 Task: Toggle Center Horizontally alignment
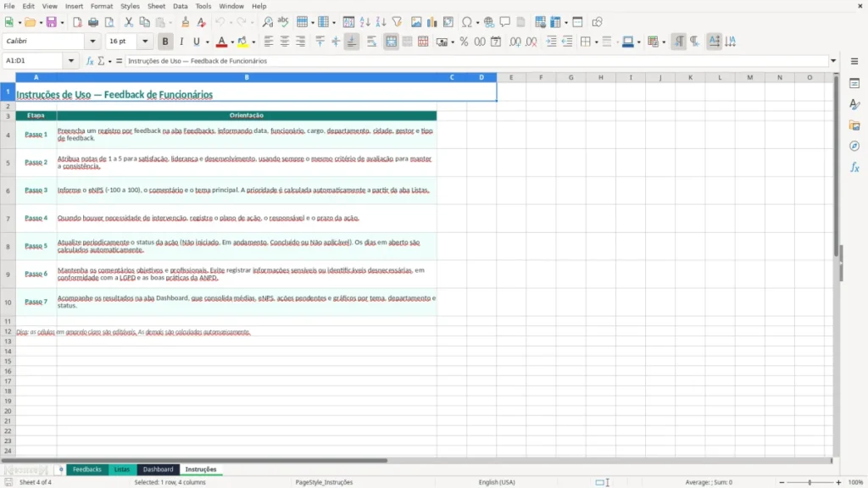[285, 42]
